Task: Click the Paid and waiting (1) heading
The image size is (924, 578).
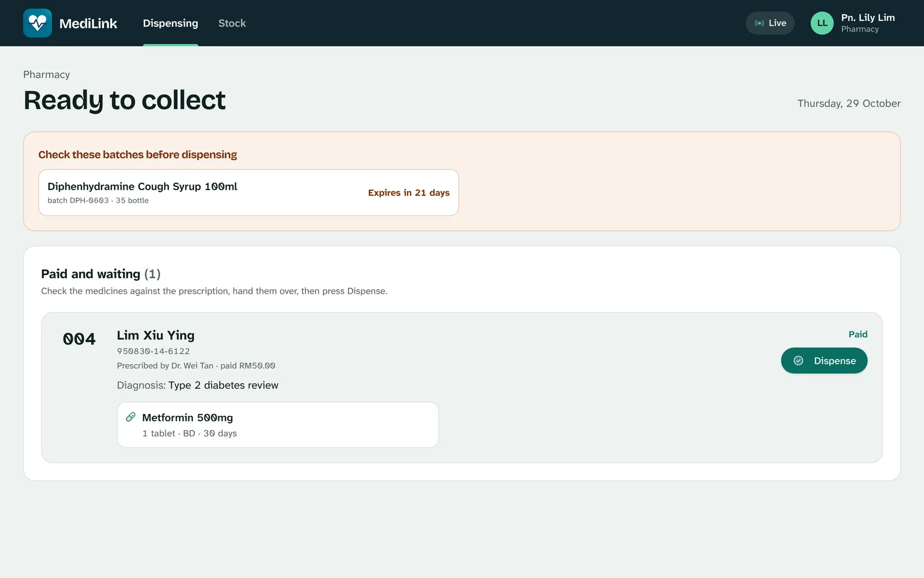Action: (x=101, y=273)
